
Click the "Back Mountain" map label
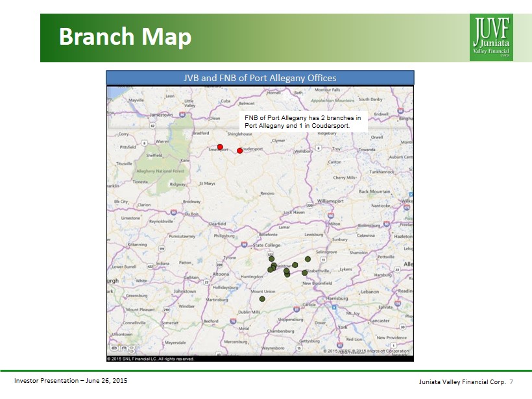[374, 191]
